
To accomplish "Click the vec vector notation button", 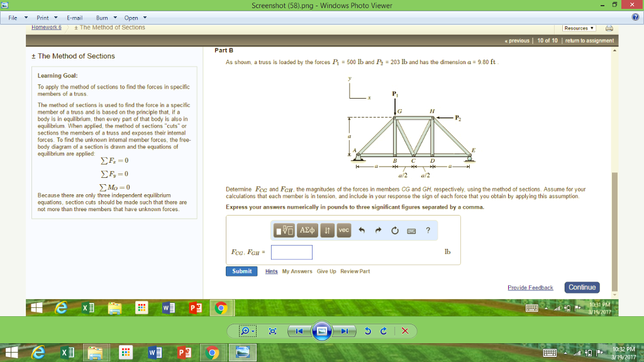I will click(x=344, y=230).
